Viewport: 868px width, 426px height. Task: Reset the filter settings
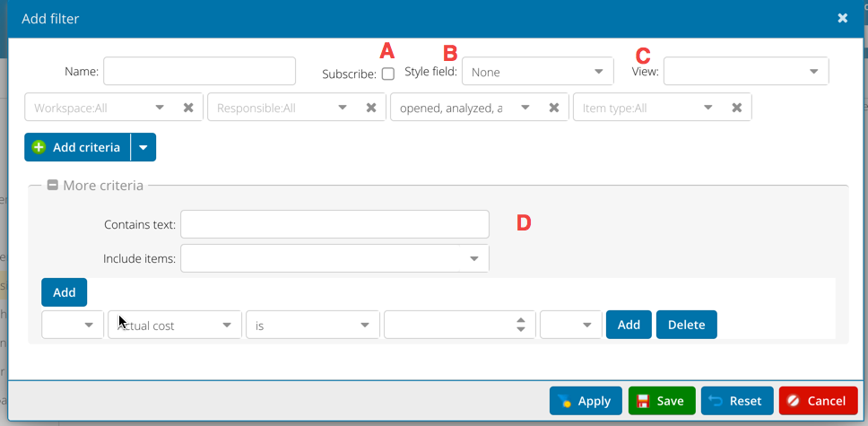coord(735,401)
